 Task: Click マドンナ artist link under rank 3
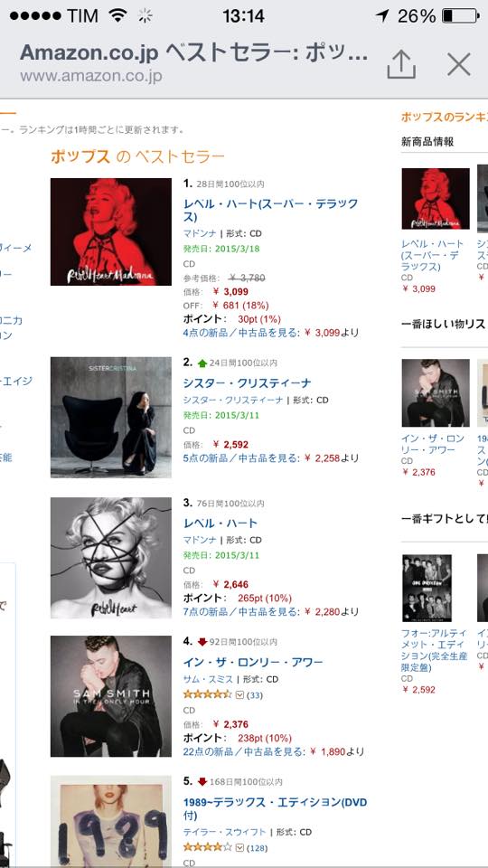click(200, 540)
